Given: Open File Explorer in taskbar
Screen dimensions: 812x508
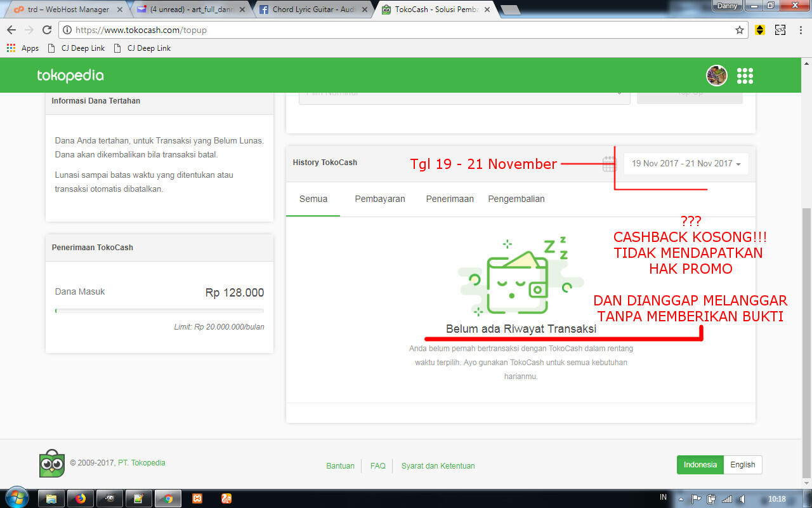Looking at the screenshot, I should [51, 498].
